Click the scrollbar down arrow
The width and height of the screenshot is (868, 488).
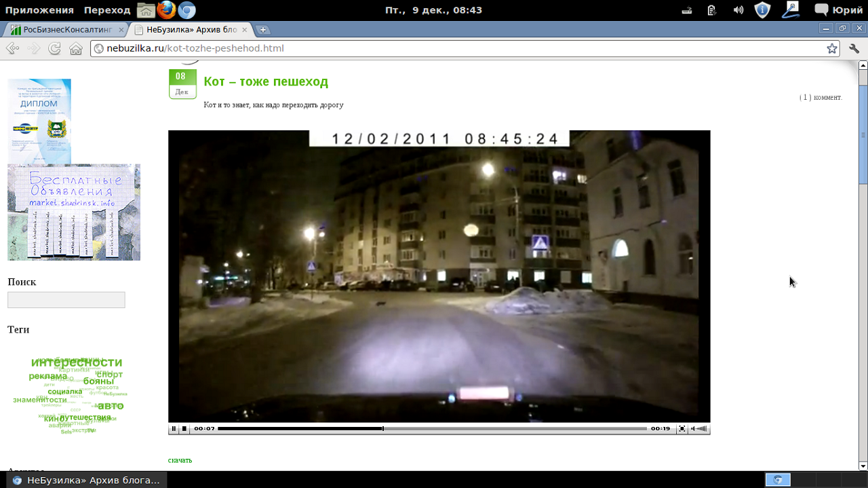click(x=863, y=466)
